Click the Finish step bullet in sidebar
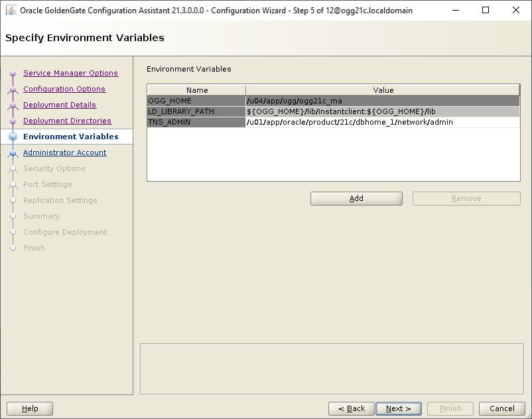The image size is (532, 419). pyautogui.click(x=13, y=248)
